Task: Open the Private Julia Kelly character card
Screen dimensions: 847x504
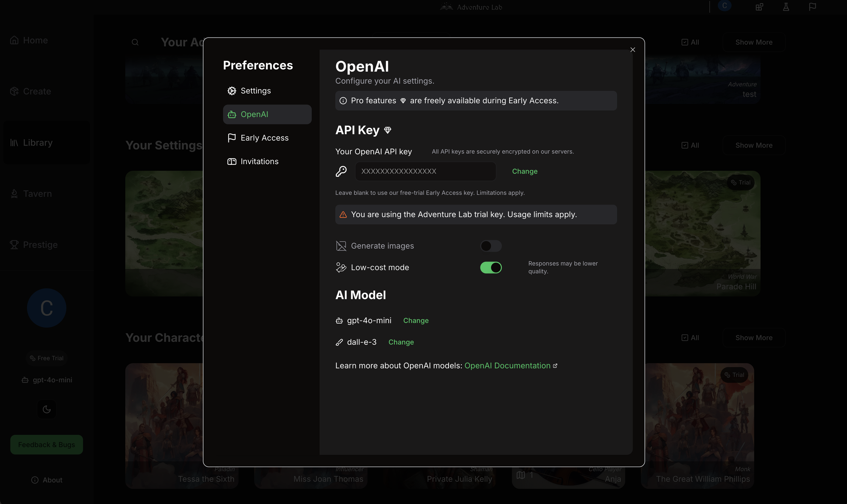Action: (440, 478)
